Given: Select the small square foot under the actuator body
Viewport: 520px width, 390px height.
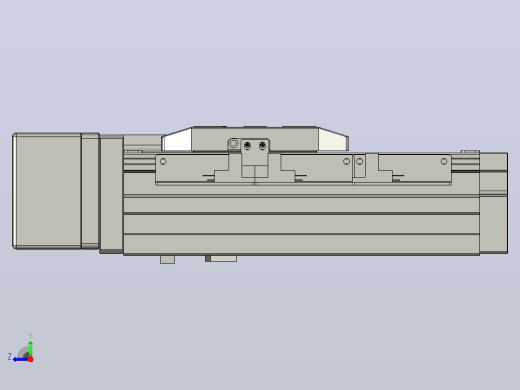Looking at the screenshot, I should coord(167,260).
